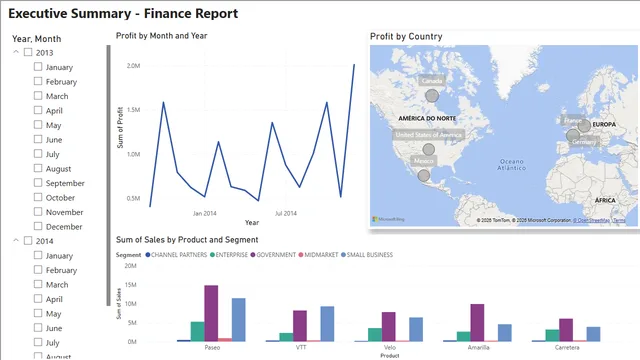Check September 2013 checkbox
This screenshot has width=640, height=360.
pos(38,182)
